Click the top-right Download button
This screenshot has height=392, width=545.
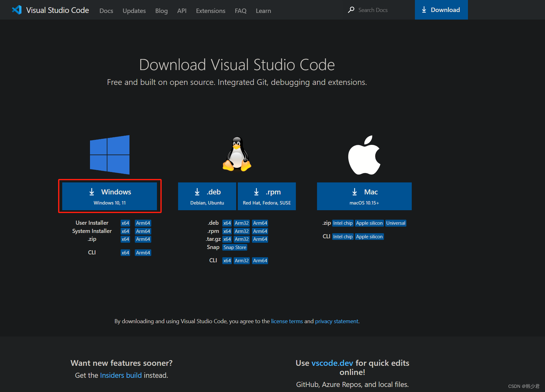tap(441, 10)
